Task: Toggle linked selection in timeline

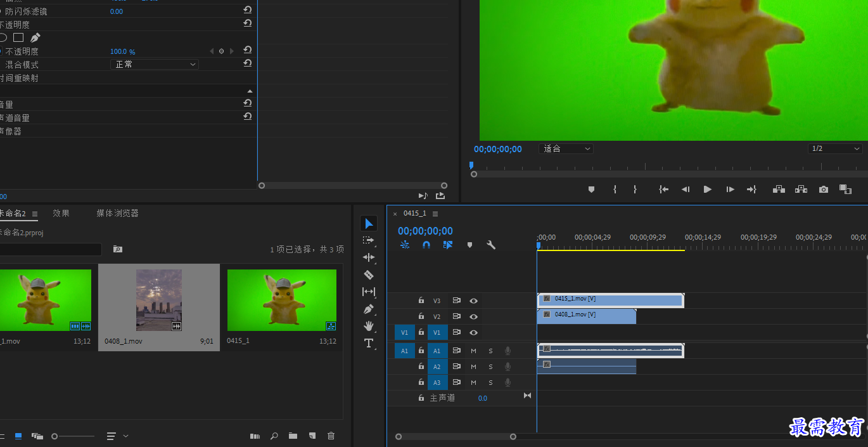Action: pyautogui.click(x=448, y=245)
